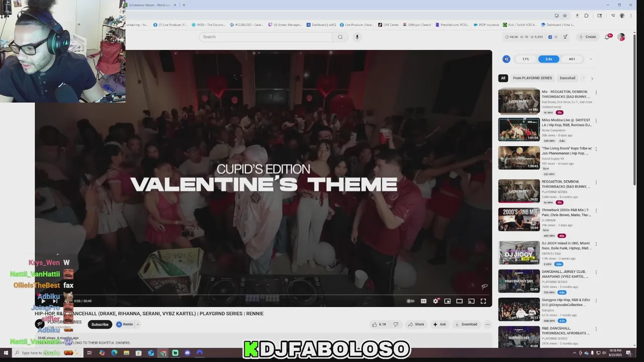Image resolution: width=644 pixels, height=362 pixels.
Task: Open a new browser tab with plus
Action: click(184, 5)
